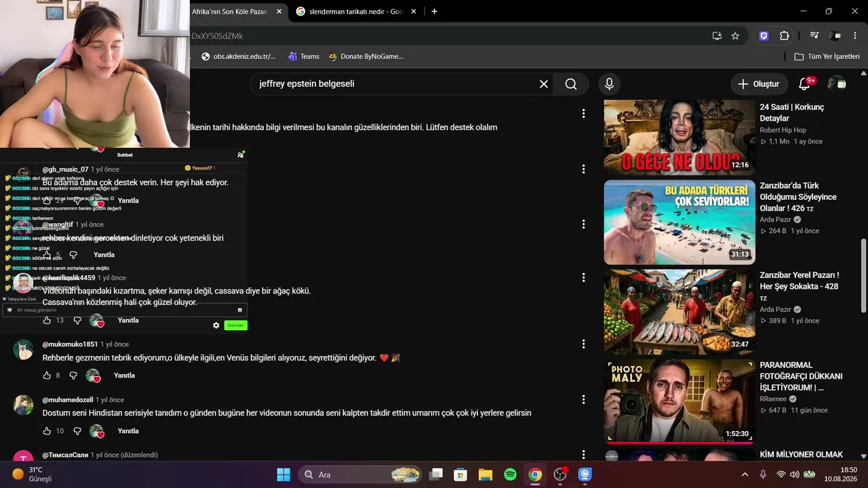Dislike the comment by @muhamedozell

tap(77, 431)
